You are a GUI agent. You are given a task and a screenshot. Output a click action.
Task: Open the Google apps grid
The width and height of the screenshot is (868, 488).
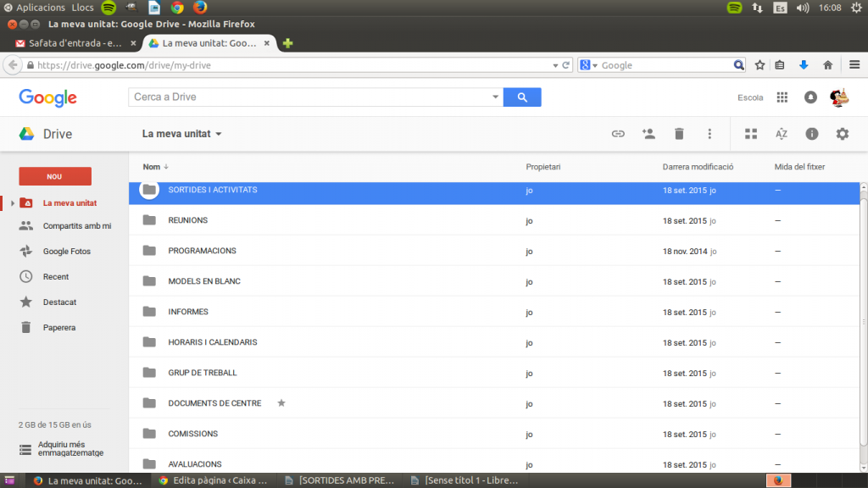pyautogui.click(x=782, y=97)
